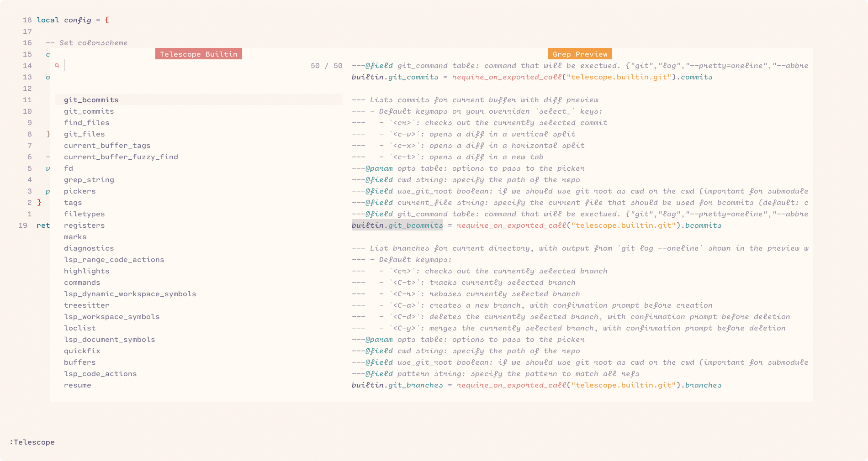Viewport: 868px width, 461px height.
Task: Open the git_files picker
Action: [84, 134]
